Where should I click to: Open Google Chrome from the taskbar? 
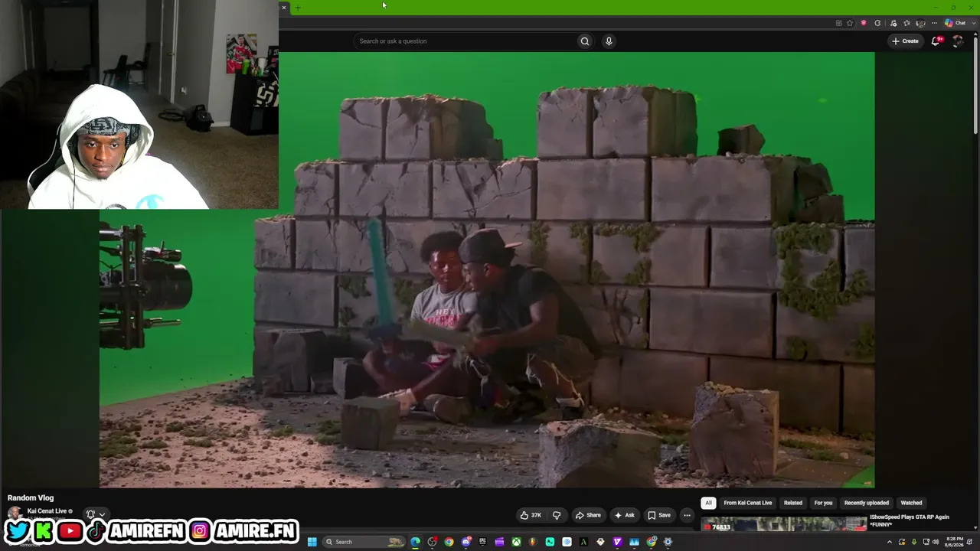(x=449, y=542)
